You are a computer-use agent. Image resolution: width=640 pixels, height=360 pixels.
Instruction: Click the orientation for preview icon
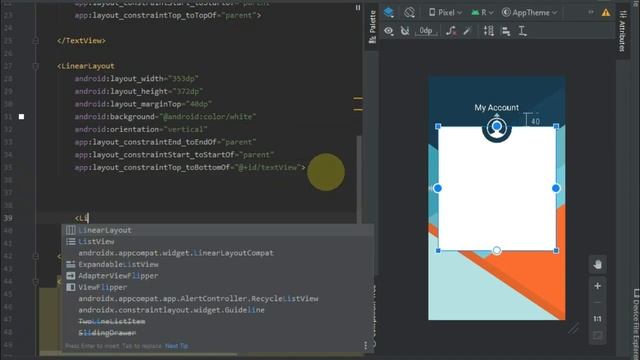coord(409,12)
